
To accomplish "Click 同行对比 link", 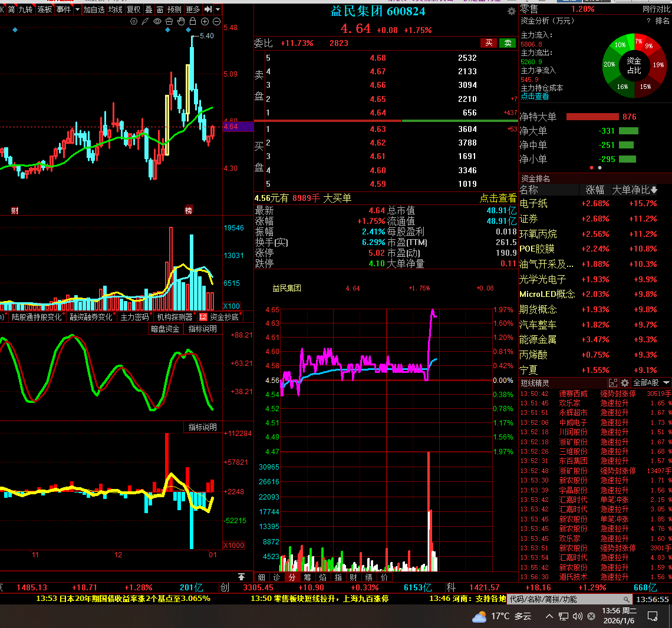I will click(655, 9).
